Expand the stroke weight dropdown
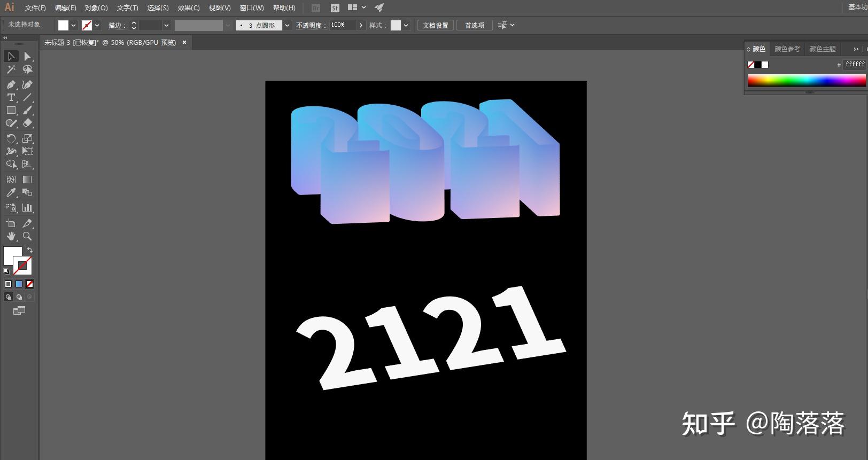Screen dimensions: 868x460 click(167, 25)
